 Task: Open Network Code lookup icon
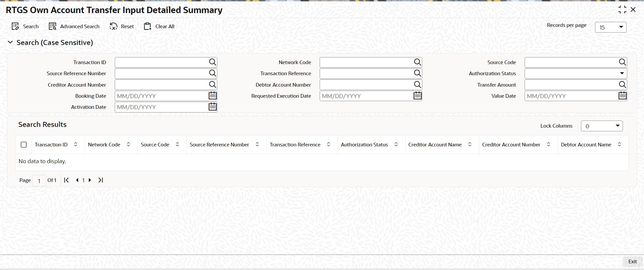coord(418,62)
